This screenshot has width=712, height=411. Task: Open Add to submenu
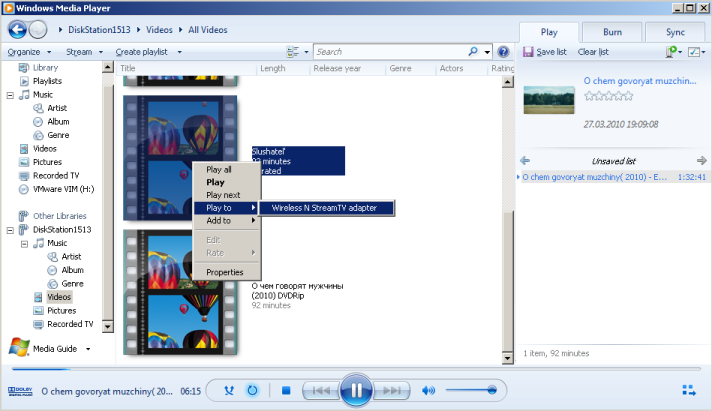tap(227, 221)
